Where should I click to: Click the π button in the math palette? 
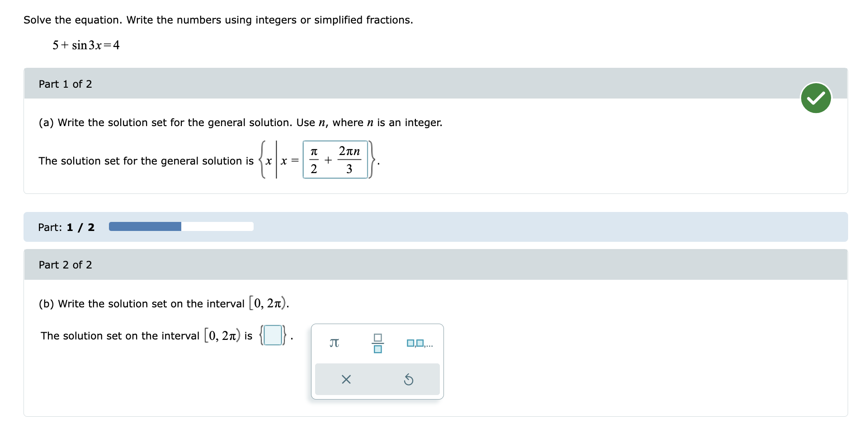coord(334,344)
